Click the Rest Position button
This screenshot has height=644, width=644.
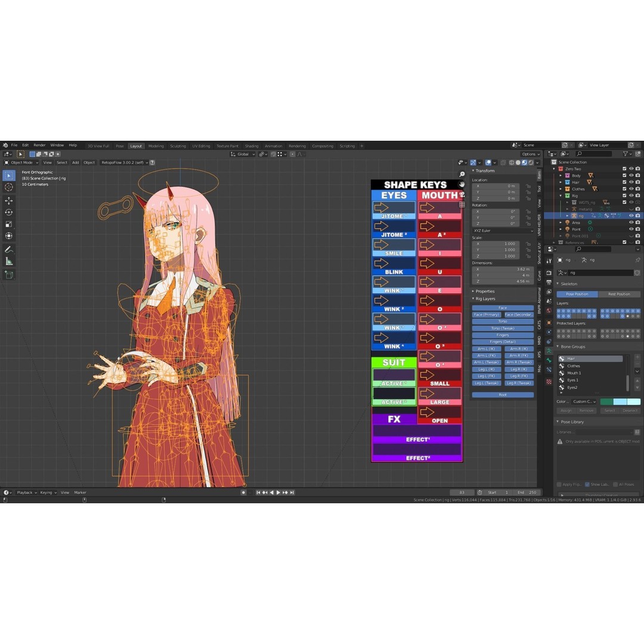(x=619, y=294)
